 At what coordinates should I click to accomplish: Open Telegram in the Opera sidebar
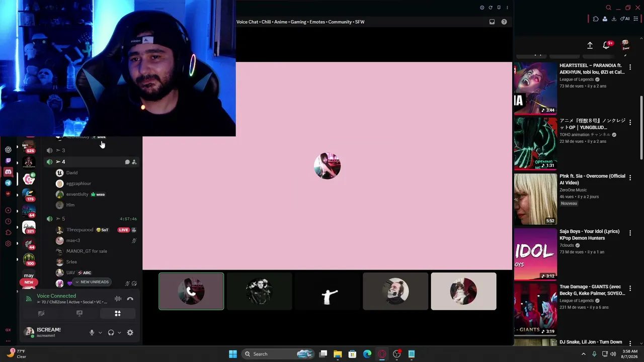point(8,183)
